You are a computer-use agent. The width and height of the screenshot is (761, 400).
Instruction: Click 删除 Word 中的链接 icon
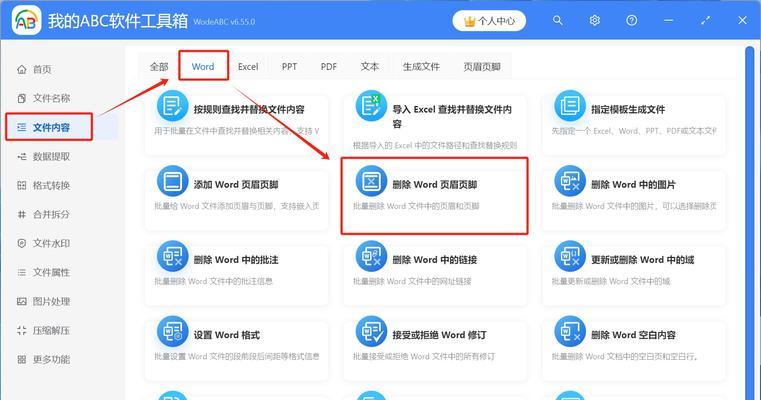click(371, 256)
